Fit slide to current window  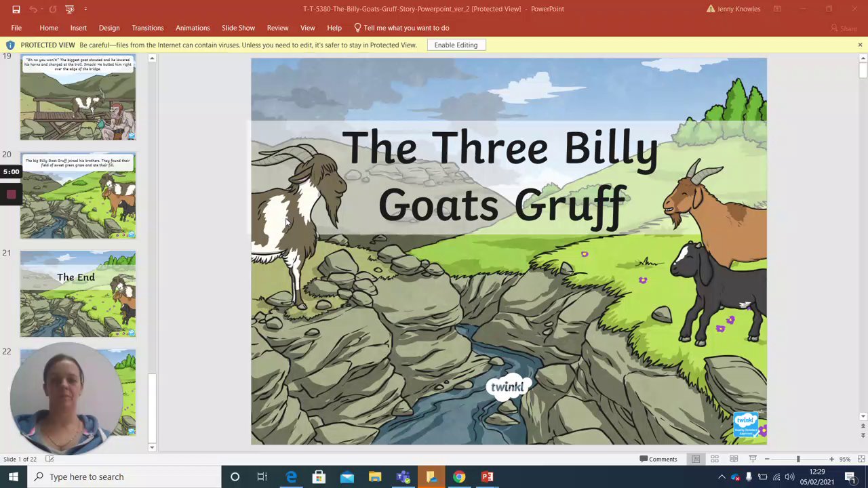(x=860, y=459)
